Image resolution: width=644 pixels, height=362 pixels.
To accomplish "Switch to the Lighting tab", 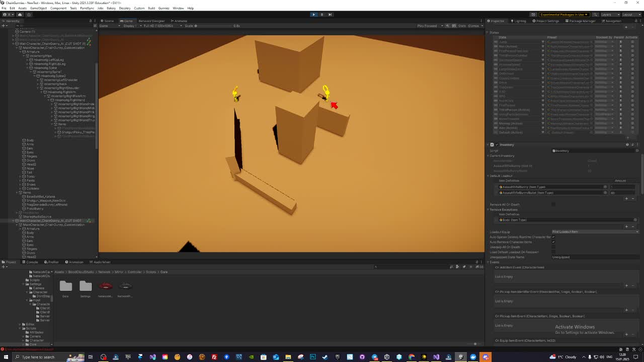I will pyautogui.click(x=518, y=21).
